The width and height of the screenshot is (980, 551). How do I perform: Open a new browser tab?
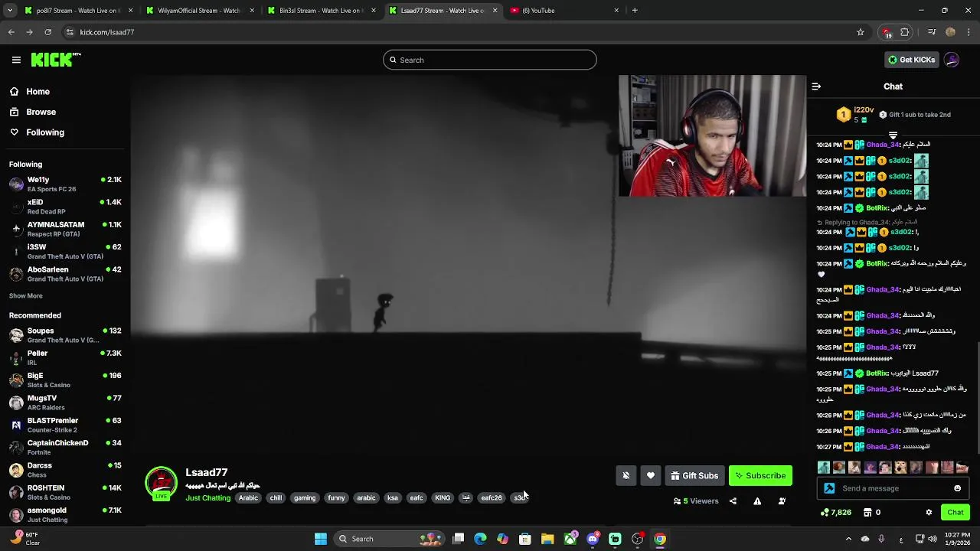[x=635, y=11]
